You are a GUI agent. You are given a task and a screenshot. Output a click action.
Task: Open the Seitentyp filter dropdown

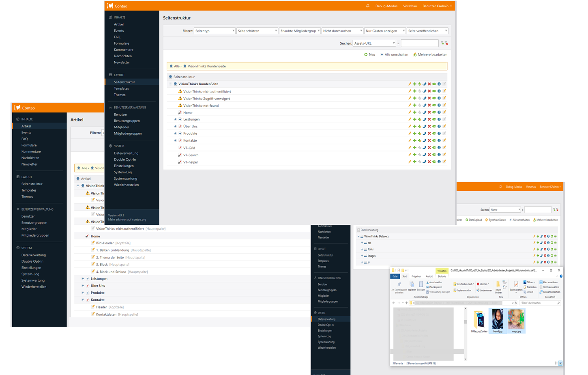point(215,31)
